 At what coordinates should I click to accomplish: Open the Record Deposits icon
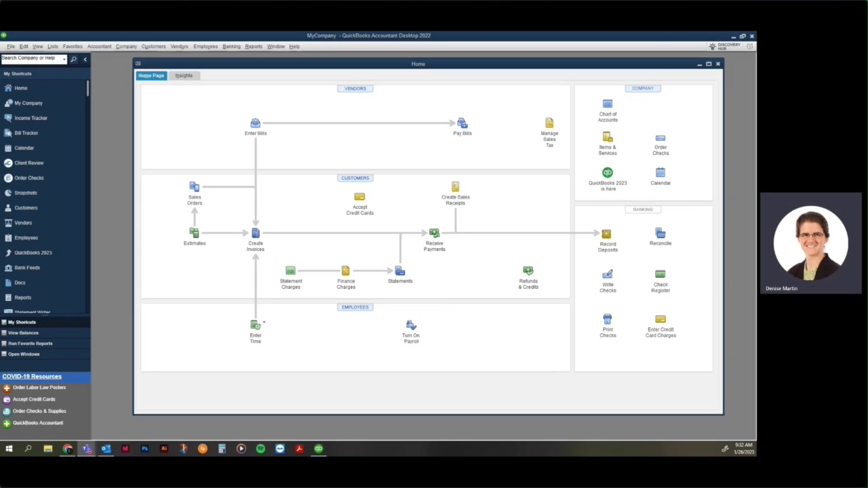click(x=607, y=234)
